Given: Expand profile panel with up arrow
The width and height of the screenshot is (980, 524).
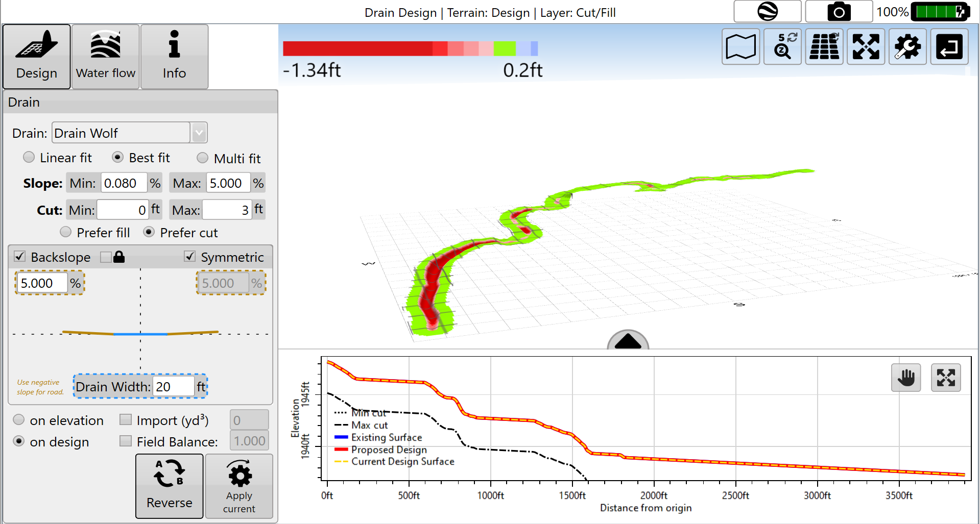Looking at the screenshot, I should pyautogui.click(x=628, y=340).
